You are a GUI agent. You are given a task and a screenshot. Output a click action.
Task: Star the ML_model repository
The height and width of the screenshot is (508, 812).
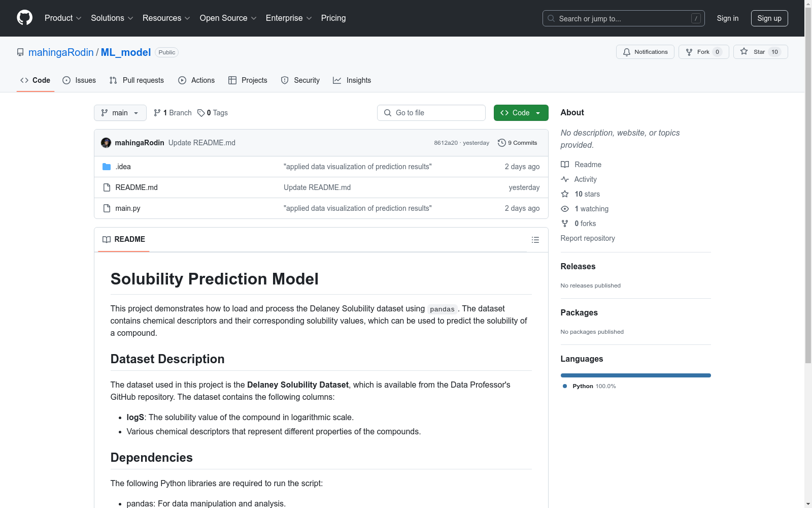(761, 52)
